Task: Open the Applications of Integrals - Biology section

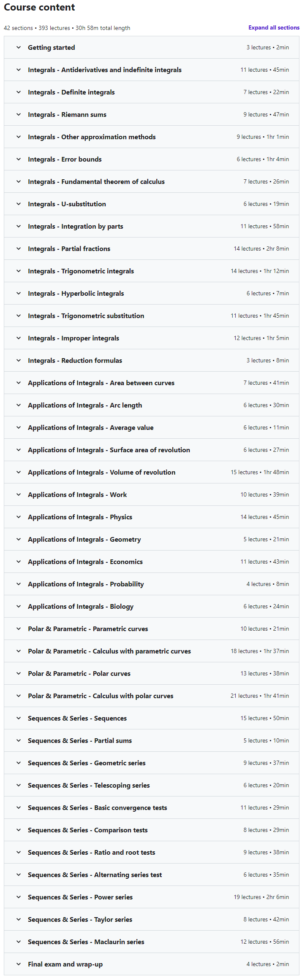Action: pos(152,607)
